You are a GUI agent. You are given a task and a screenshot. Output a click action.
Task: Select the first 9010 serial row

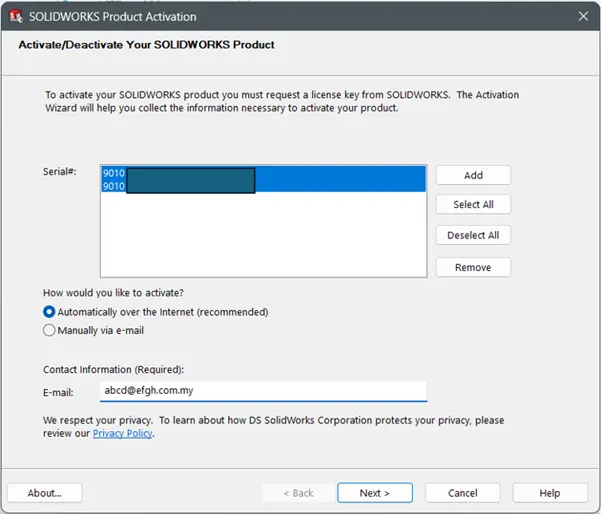pyautogui.click(x=263, y=173)
